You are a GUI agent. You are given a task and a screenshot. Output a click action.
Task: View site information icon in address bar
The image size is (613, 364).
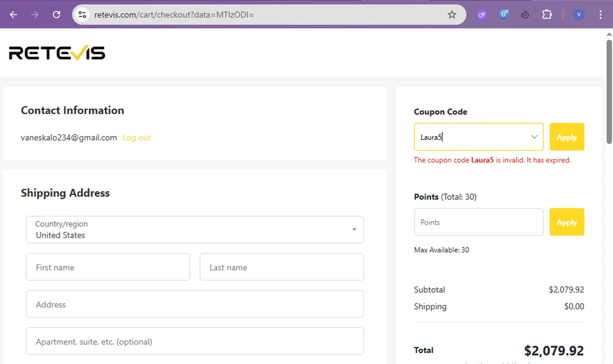tap(82, 15)
